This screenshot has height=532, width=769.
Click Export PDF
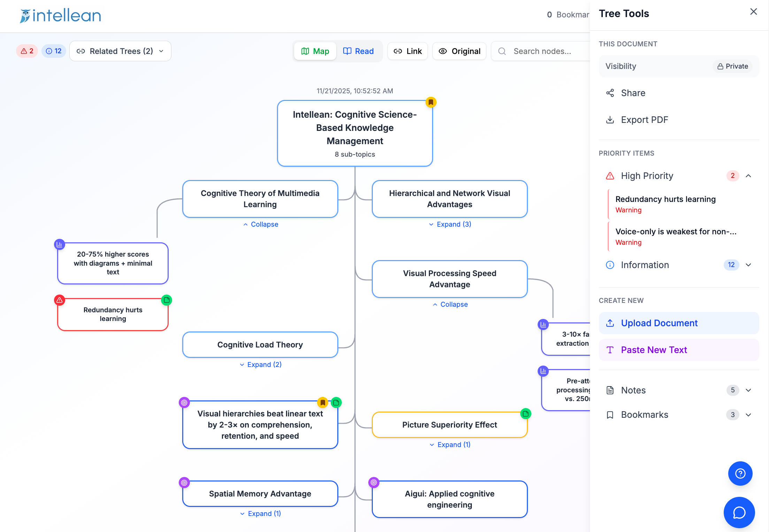tap(679, 120)
